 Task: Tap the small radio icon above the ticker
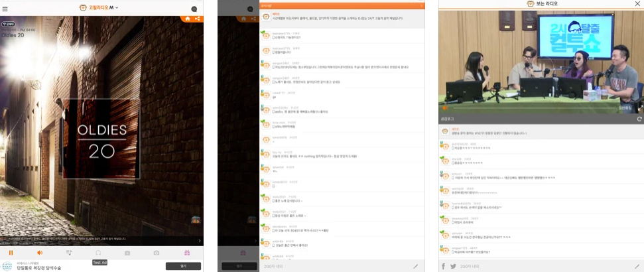(196, 220)
